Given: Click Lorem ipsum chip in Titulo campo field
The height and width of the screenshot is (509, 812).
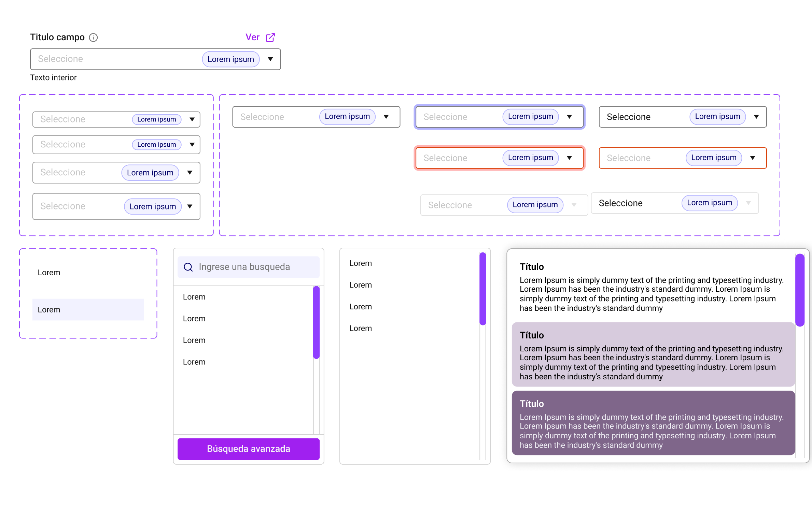Looking at the screenshot, I should (x=231, y=59).
